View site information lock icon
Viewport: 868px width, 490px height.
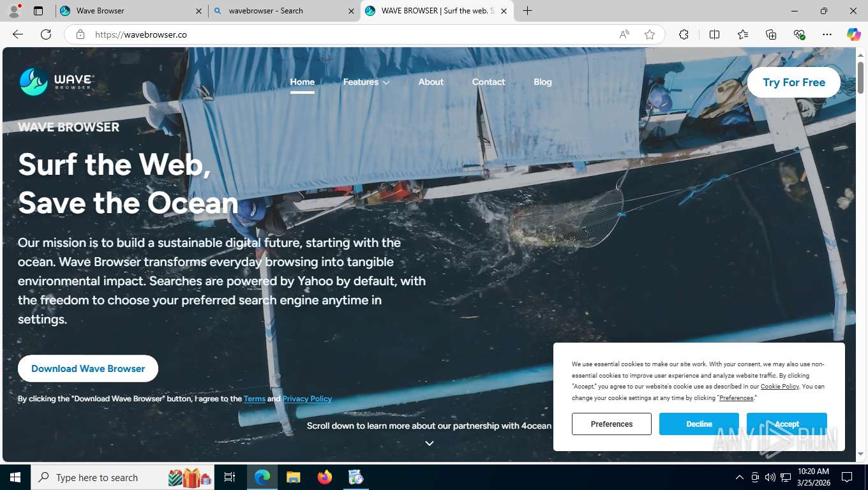80,34
